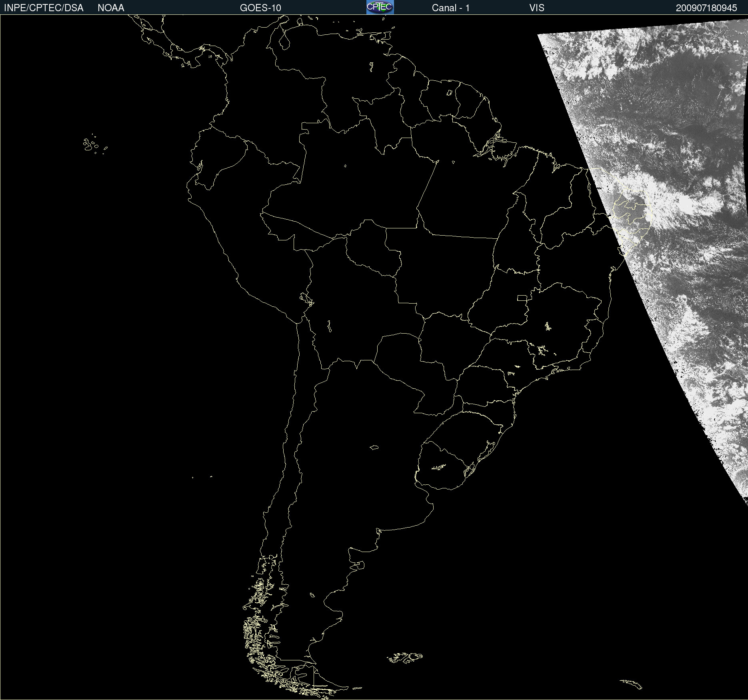Click the VIS channel label

(537, 8)
